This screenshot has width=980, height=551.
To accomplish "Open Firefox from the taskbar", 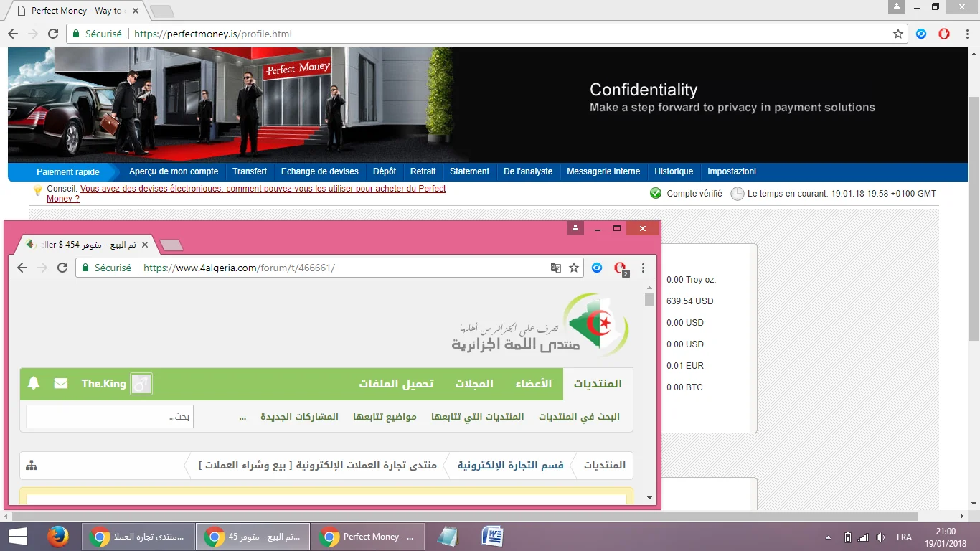I will click(57, 537).
